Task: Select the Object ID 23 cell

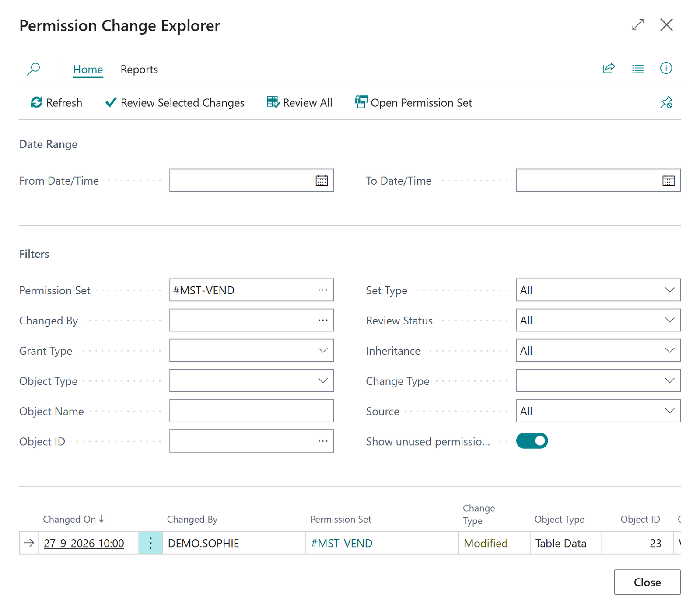Action: (637, 543)
